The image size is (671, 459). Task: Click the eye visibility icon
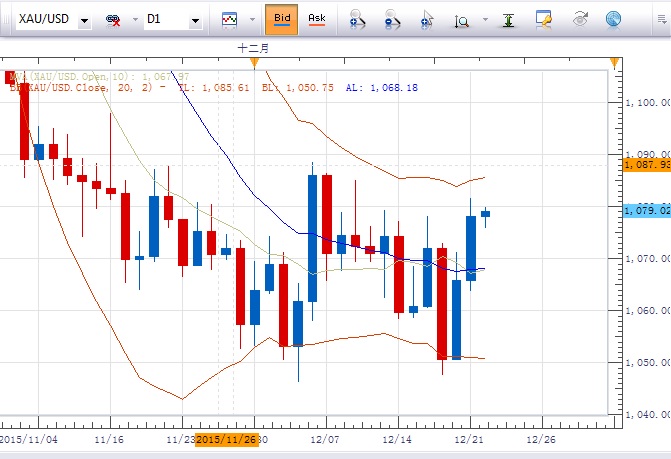[579, 19]
